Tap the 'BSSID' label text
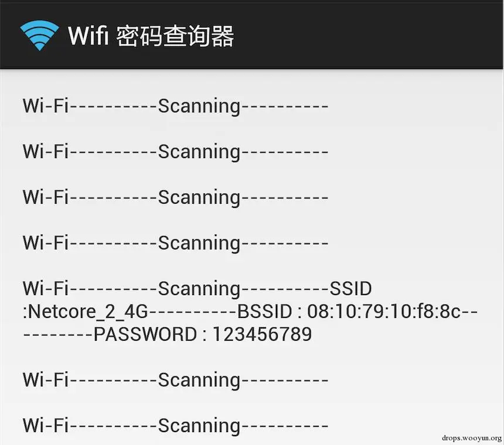This screenshot has height=445, width=504. pyautogui.click(x=264, y=311)
